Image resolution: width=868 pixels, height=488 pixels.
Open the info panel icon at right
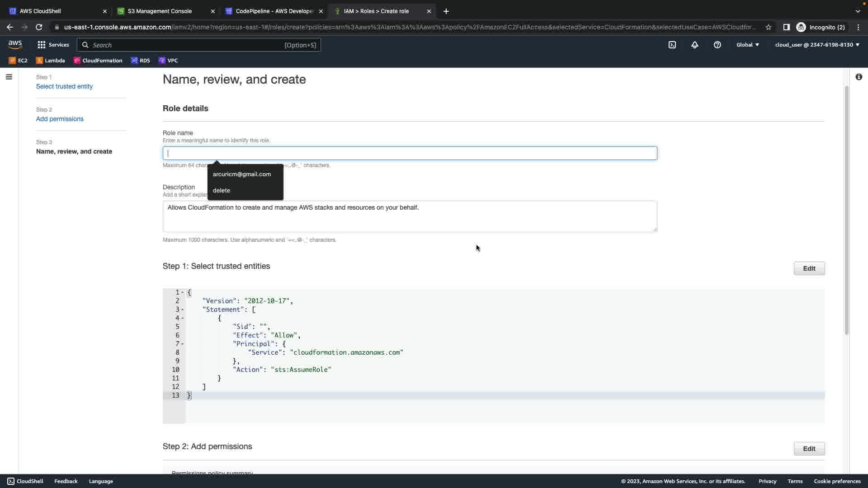[859, 77]
